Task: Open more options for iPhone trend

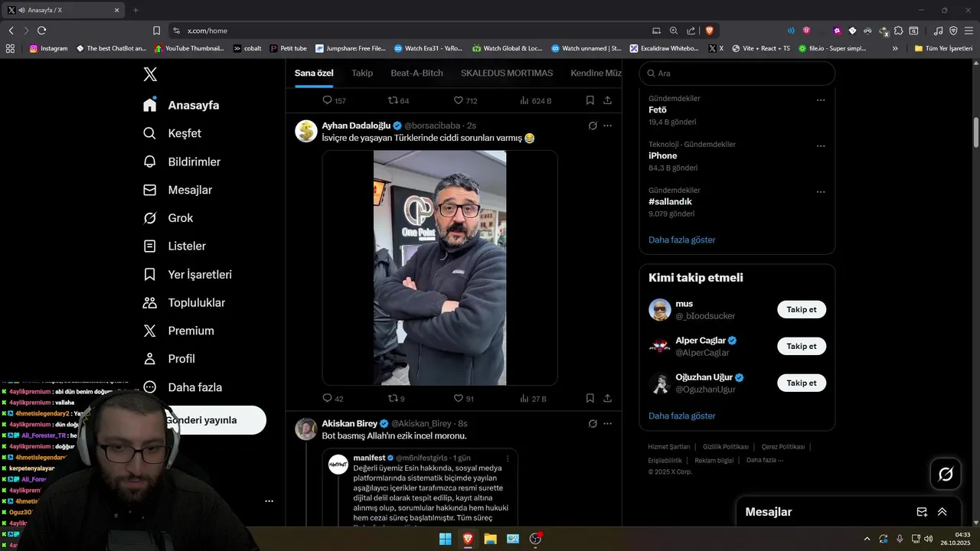Action: [821, 146]
